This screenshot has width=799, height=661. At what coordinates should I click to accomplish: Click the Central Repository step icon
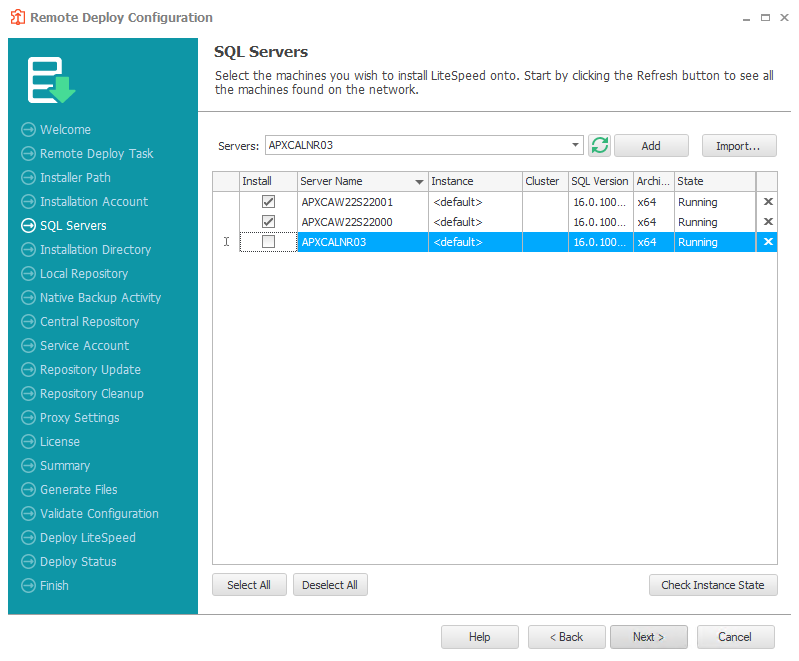[x=29, y=322]
